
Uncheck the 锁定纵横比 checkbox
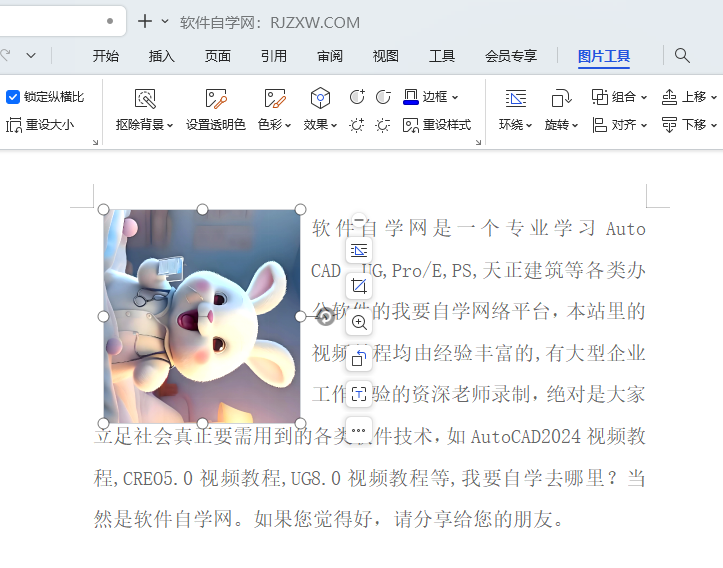pos(12,97)
